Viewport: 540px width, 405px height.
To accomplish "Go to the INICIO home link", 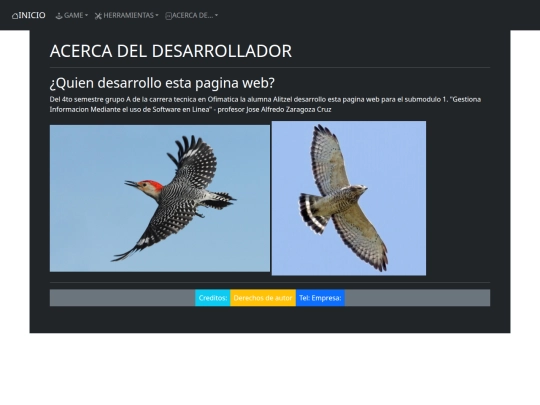I will 29,15.
